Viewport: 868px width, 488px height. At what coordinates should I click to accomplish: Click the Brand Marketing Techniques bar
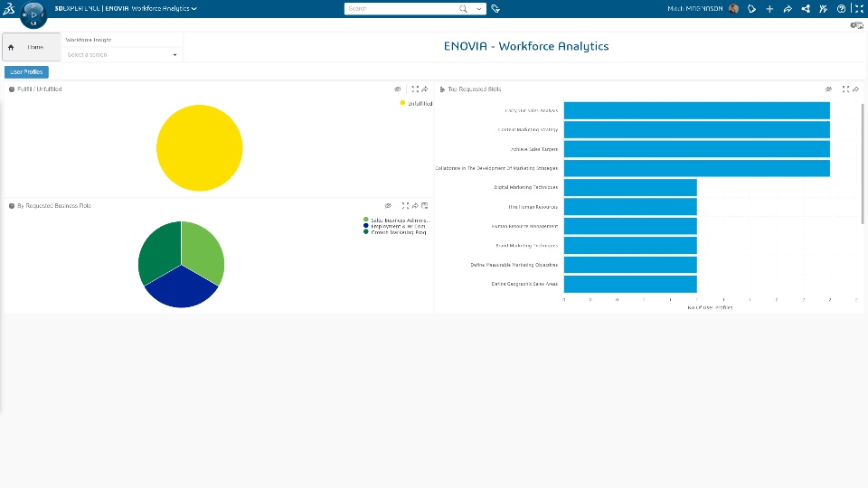[x=630, y=245]
